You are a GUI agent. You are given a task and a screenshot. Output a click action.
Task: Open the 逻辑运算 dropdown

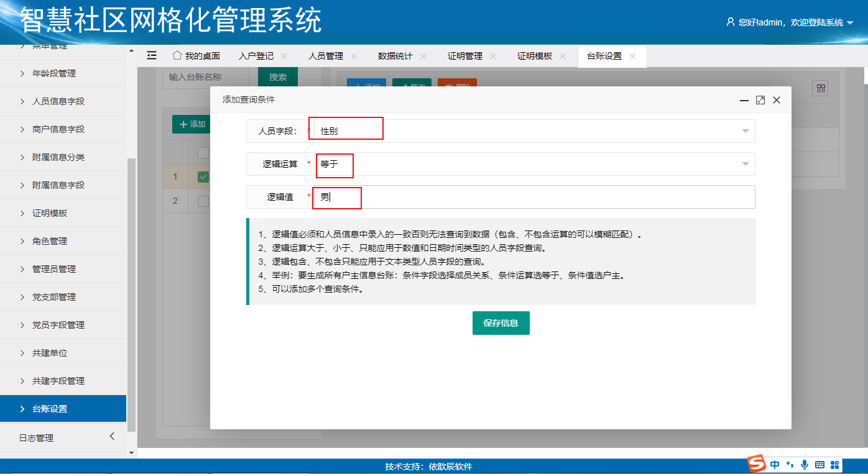[745, 164]
